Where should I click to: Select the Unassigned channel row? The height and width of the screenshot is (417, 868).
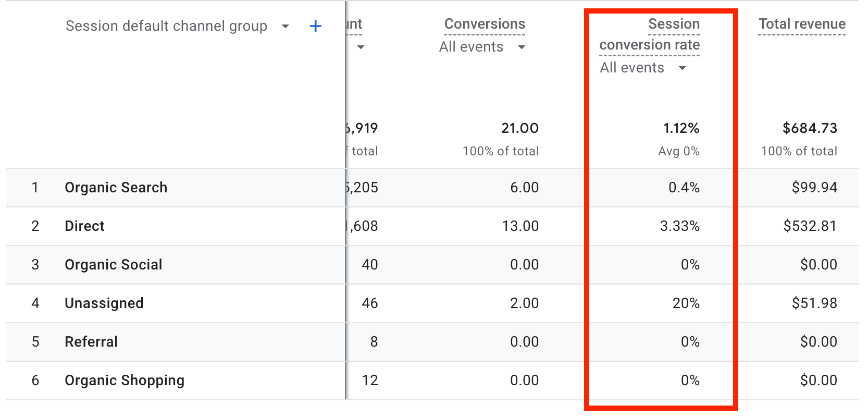click(104, 303)
